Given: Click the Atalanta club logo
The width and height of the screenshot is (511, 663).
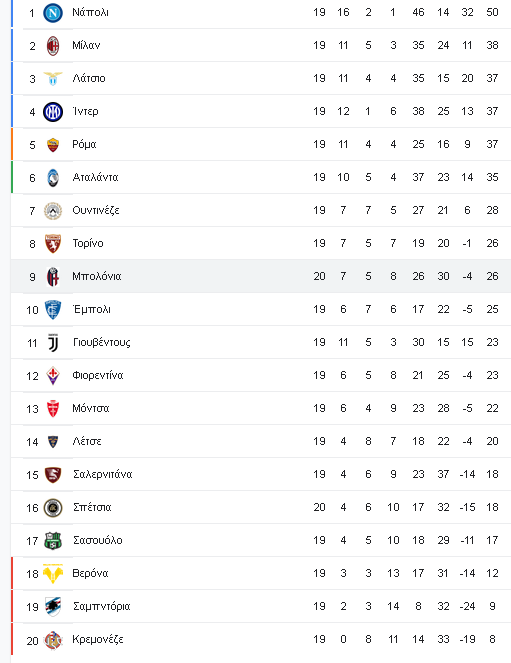Looking at the screenshot, I should (53, 178).
